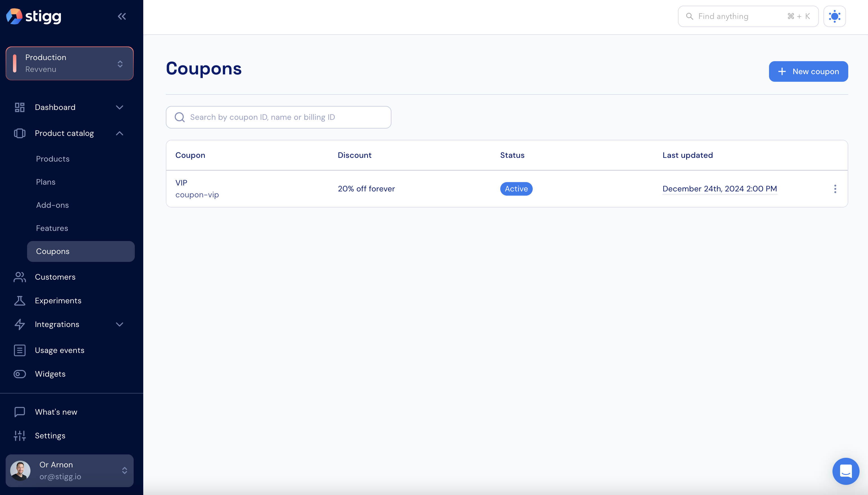Open the Customers section
The width and height of the screenshot is (868, 495).
[x=55, y=277]
